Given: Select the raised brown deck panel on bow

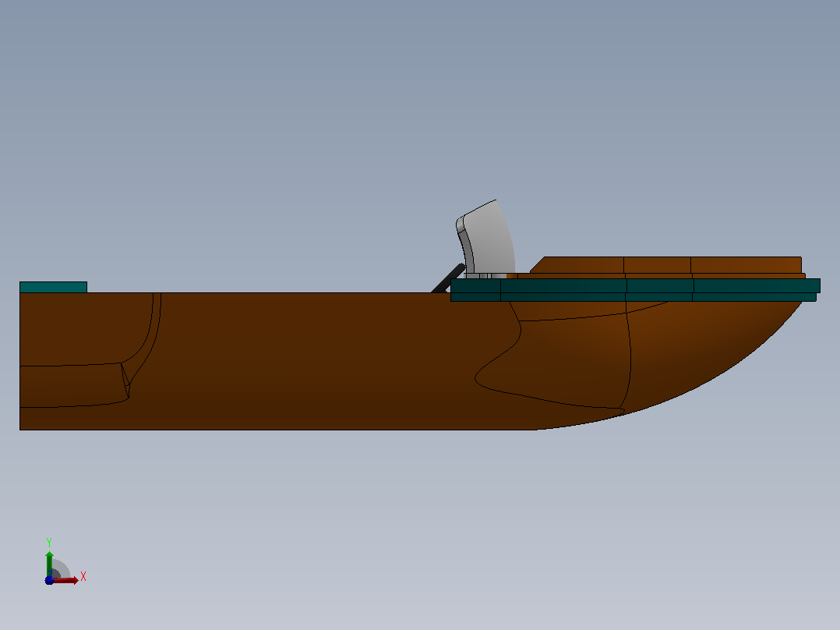Looking at the screenshot, I should (667, 265).
